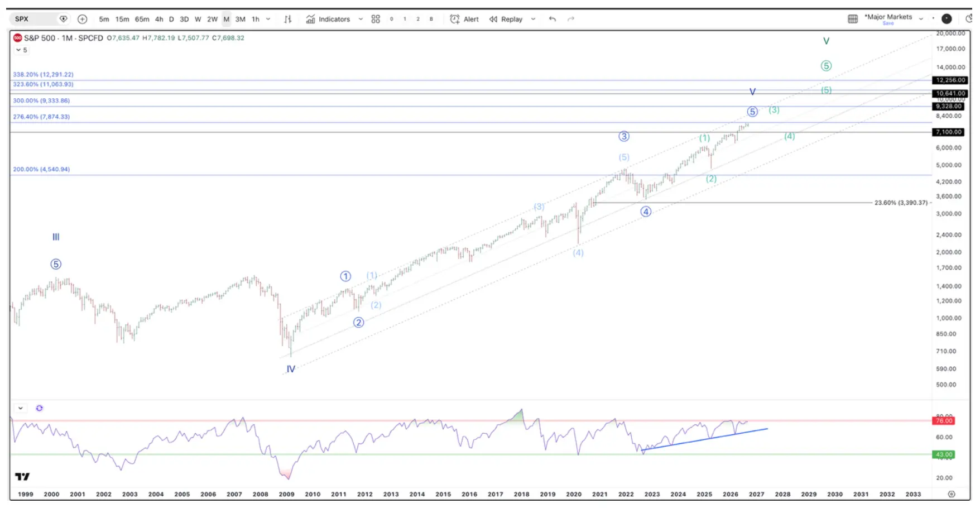Click the 12,256.00 price axis label
The image size is (980, 508).
pos(950,80)
